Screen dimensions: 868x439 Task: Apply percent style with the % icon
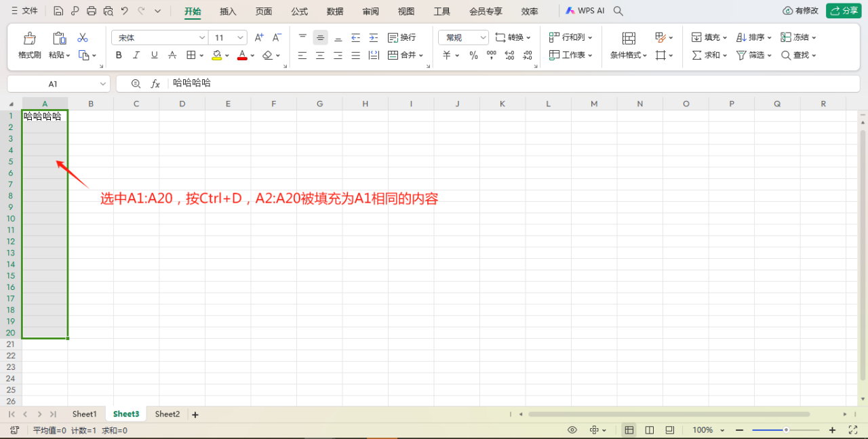(473, 55)
